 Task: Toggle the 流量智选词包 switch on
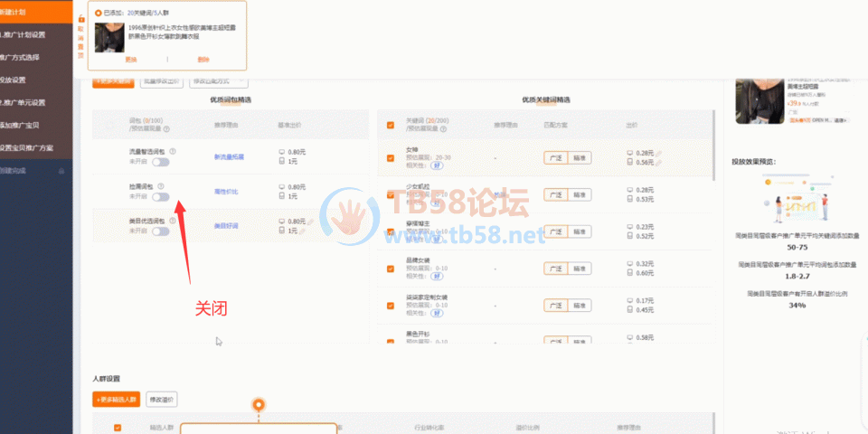coord(160,162)
